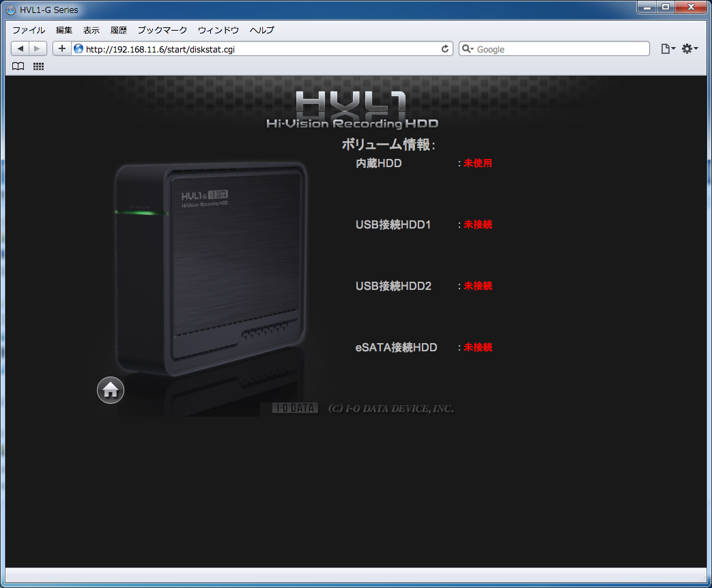Click the browser Back arrow button

pyautogui.click(x=20, y=48)
